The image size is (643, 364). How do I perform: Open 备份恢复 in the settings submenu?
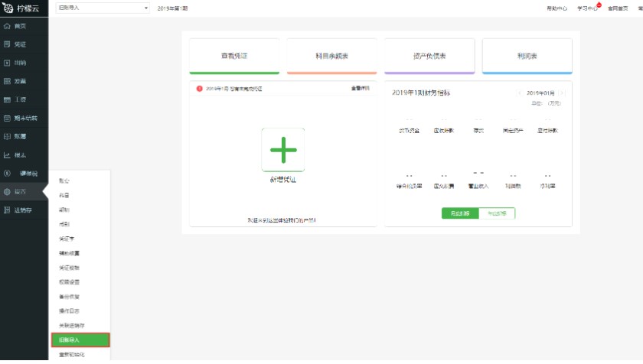[70, 297]
